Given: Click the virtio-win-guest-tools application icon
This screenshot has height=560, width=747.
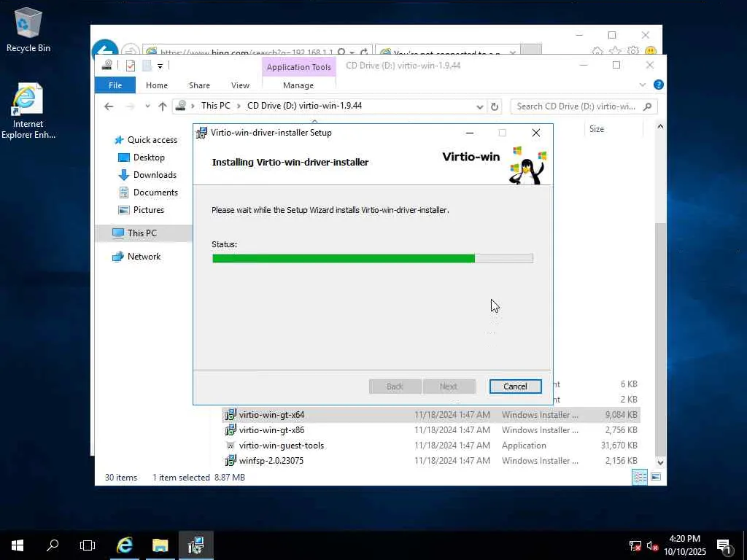Looking at the screenshot, I should point(231,446).
